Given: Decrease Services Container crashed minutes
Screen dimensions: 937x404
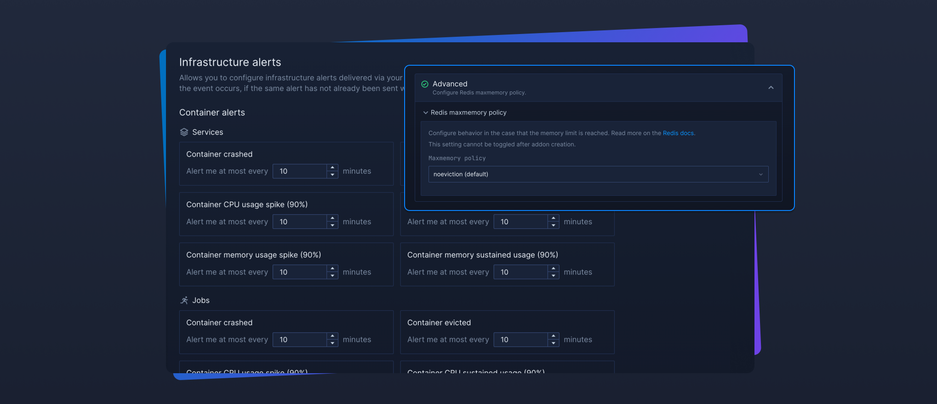Looking at the screenshot, I should (332, 175).
